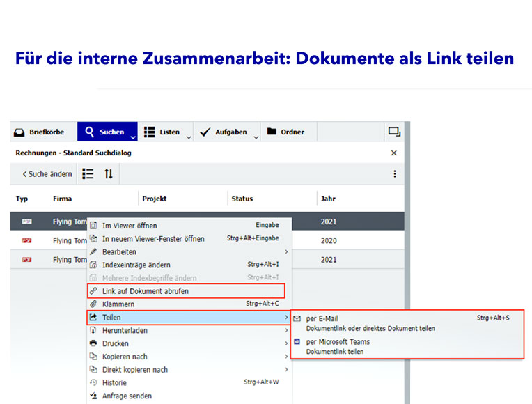Sort by the Jahr column header
This screenshot has width=532, height=404.
click(x=328, y=199)
